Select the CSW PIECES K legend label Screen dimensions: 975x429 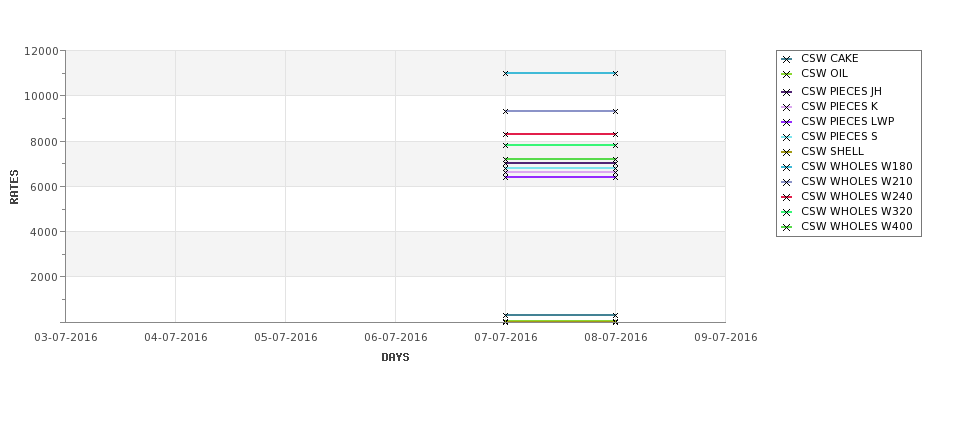coord(839,107)
